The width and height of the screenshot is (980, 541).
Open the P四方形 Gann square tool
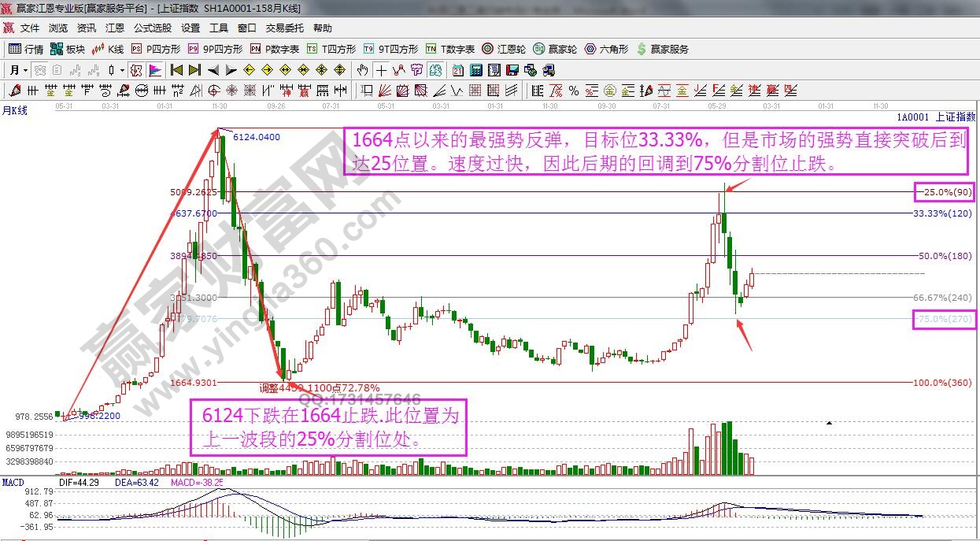(x=135, y=48)
